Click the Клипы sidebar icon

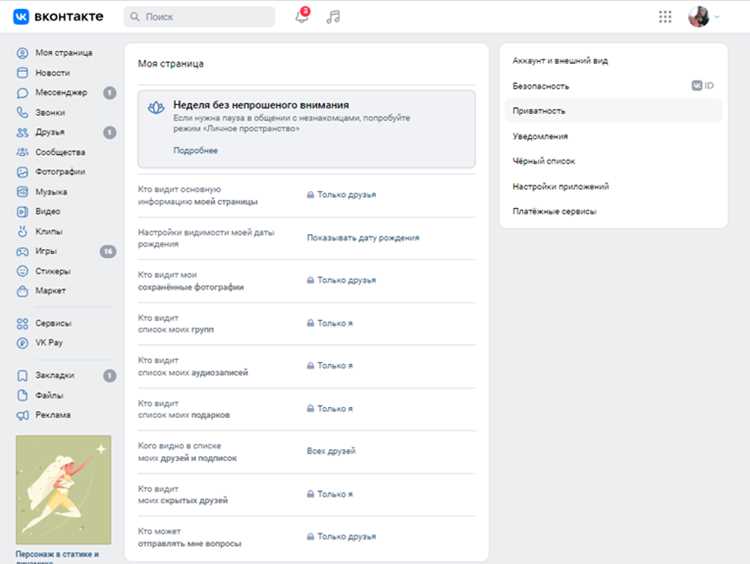[22, 232]
